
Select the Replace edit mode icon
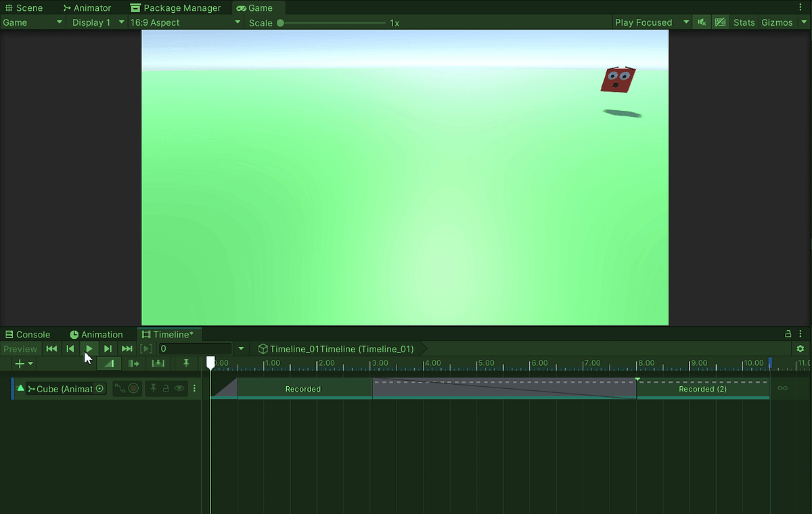[158, 363]
